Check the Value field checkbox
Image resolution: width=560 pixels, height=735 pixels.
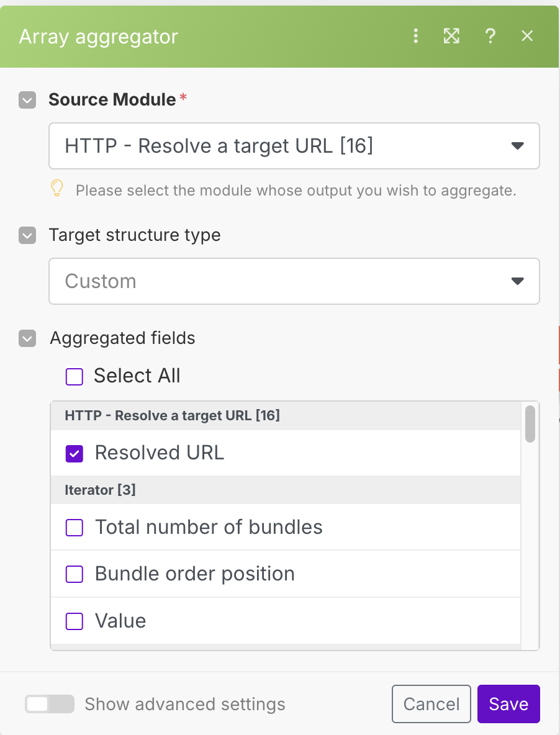tap(75, 621)
